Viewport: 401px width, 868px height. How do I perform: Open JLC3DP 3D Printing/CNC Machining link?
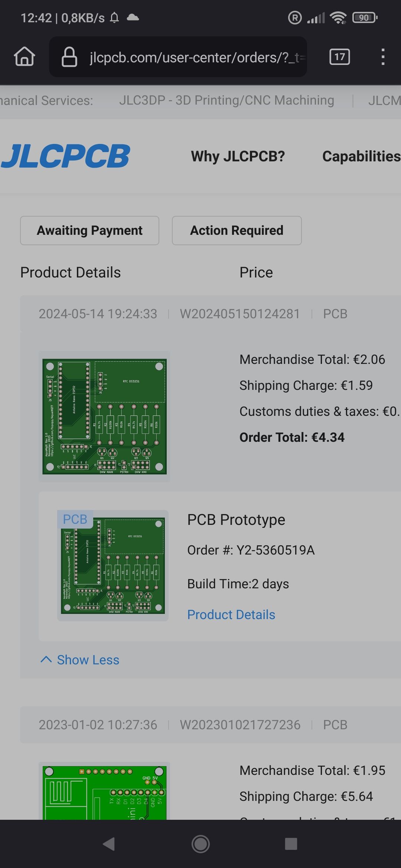(226, 100)
